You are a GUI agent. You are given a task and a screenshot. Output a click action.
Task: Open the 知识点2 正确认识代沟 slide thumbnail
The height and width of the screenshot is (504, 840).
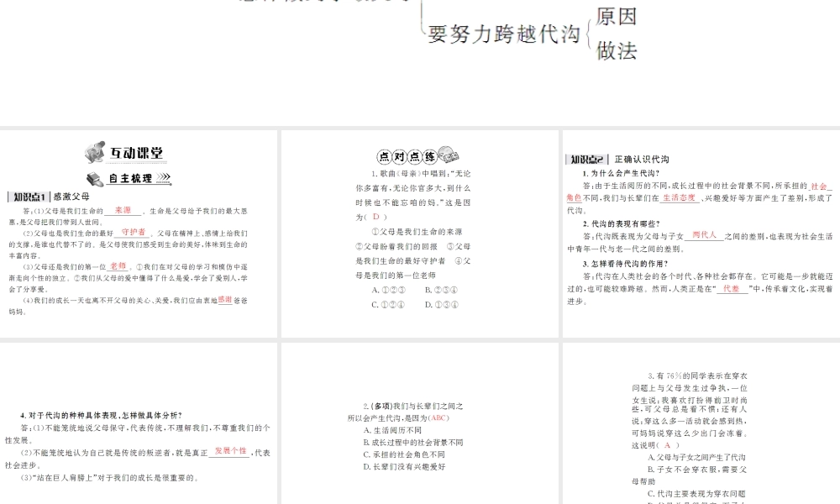click(x=701, y=234)
